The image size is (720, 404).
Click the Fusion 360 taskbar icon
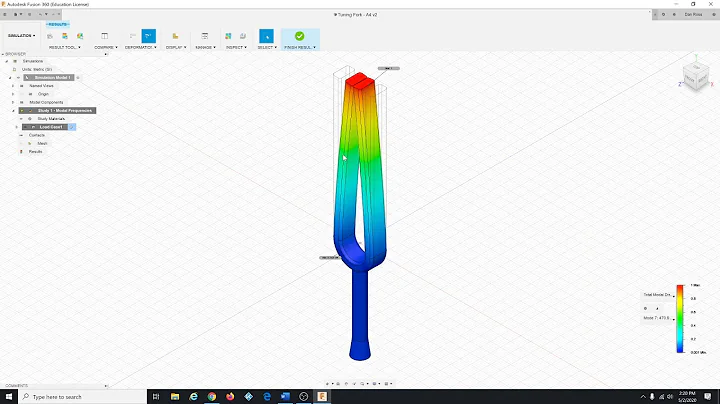click(322, 397)
